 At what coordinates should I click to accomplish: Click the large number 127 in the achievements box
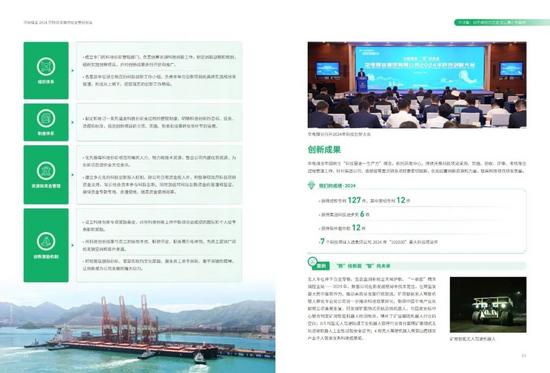coord(354,200)
